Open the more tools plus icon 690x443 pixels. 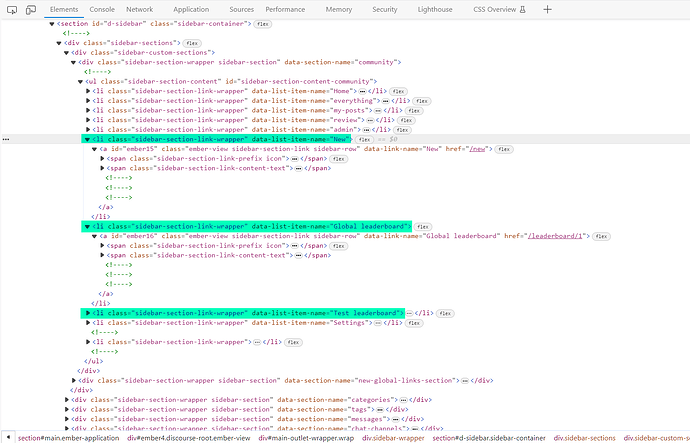(547, 9)
